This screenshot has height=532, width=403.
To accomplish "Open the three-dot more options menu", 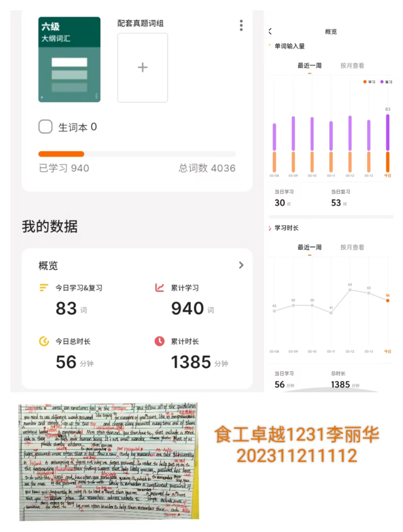I will tap(241, 25).
